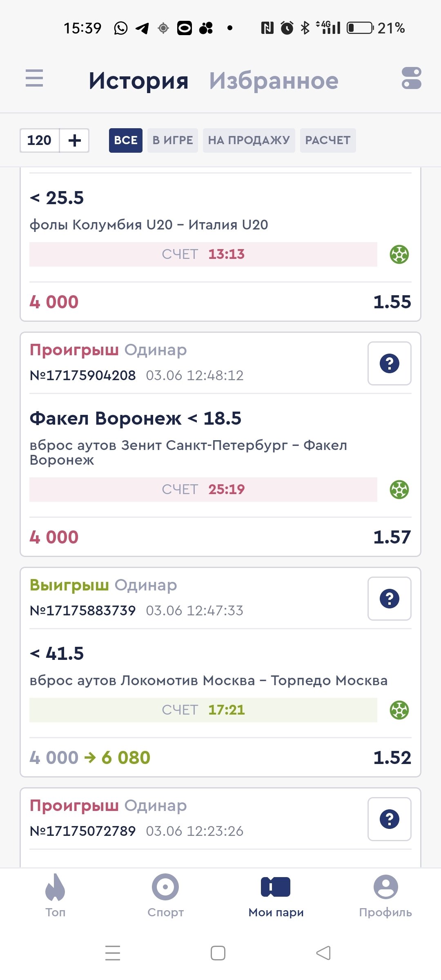Select the 120 amount field

point(40,140)
